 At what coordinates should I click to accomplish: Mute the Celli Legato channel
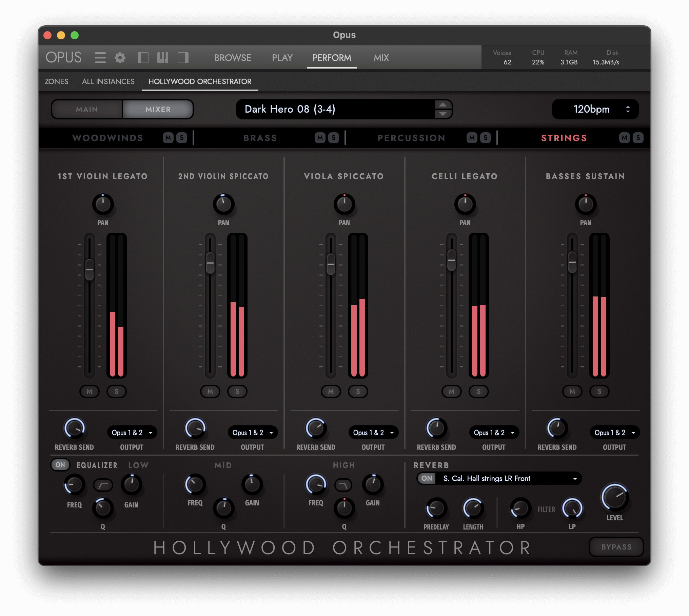[451, 391]
